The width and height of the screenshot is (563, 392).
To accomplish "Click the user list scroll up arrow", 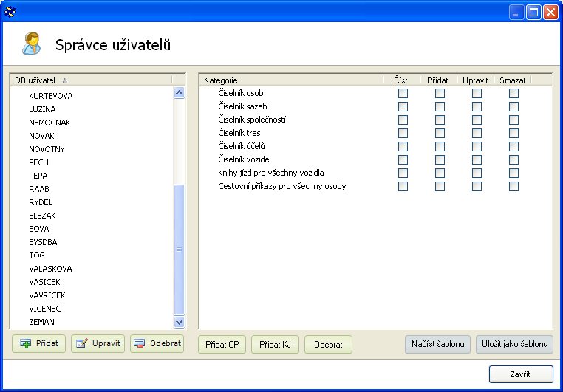I will tap(179, 93).
